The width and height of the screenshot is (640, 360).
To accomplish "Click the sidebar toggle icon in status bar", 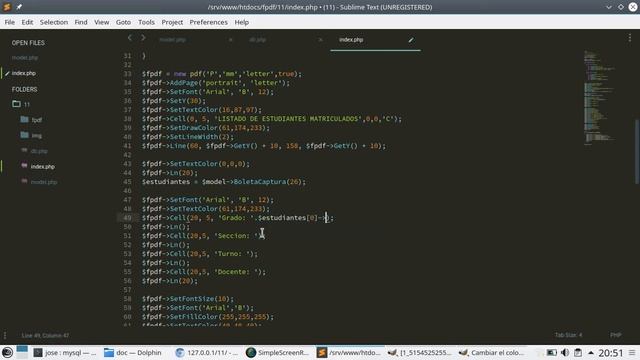I will [5, 335].
